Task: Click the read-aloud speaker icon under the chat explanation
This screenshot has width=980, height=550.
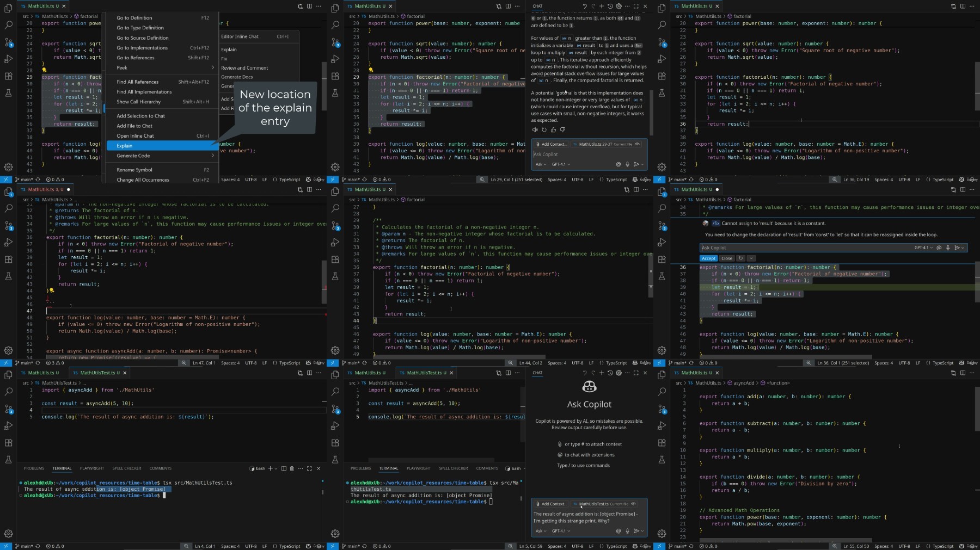Action: [x=535, y=129]
